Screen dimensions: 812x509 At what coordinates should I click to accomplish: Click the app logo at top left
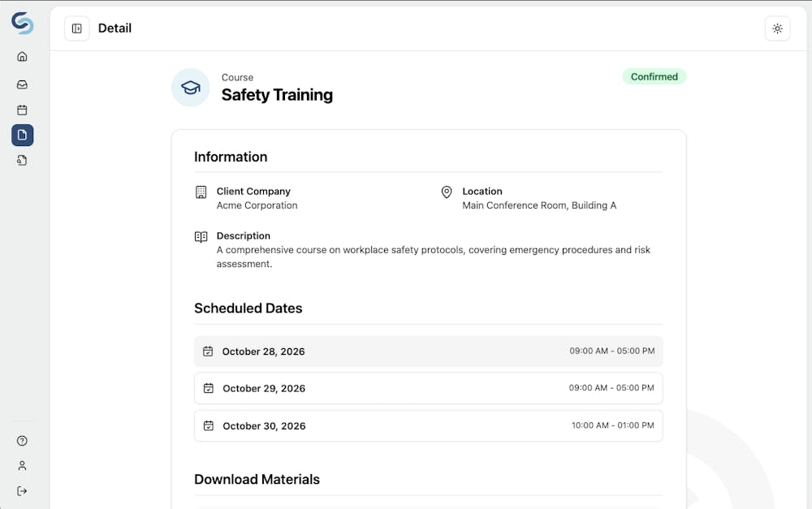point(22,24)
